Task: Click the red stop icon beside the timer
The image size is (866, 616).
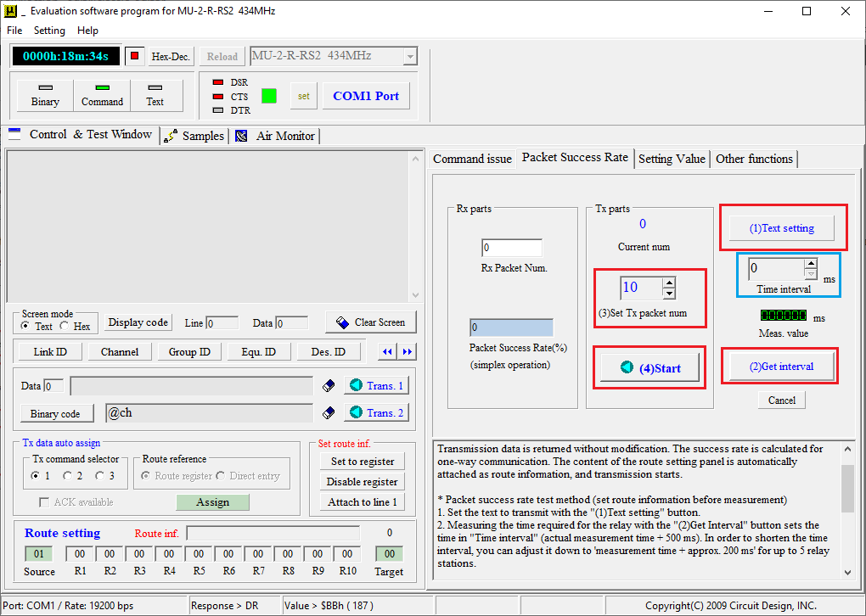Action: pos(135,56)
